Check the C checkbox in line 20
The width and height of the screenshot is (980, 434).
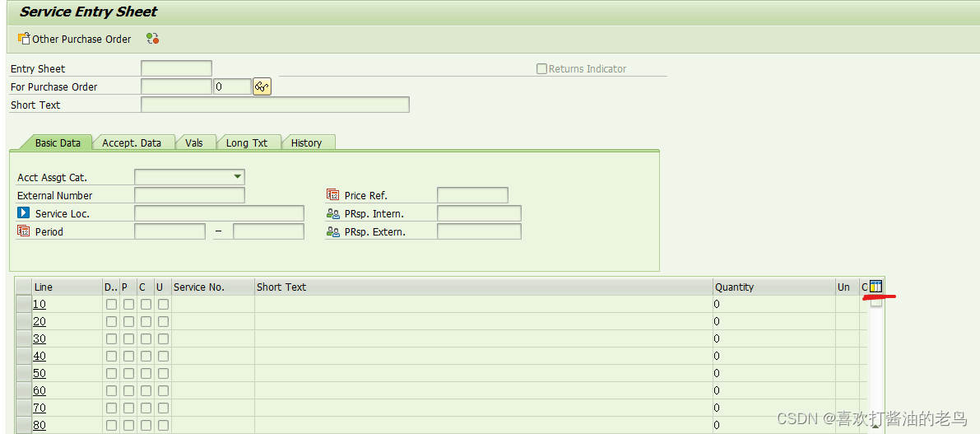[146, 321]
